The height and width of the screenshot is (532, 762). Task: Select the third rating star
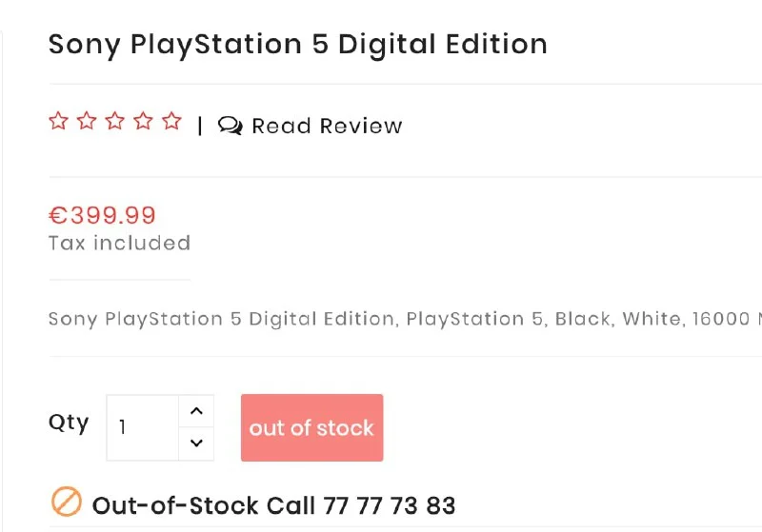tap(115, 122)
